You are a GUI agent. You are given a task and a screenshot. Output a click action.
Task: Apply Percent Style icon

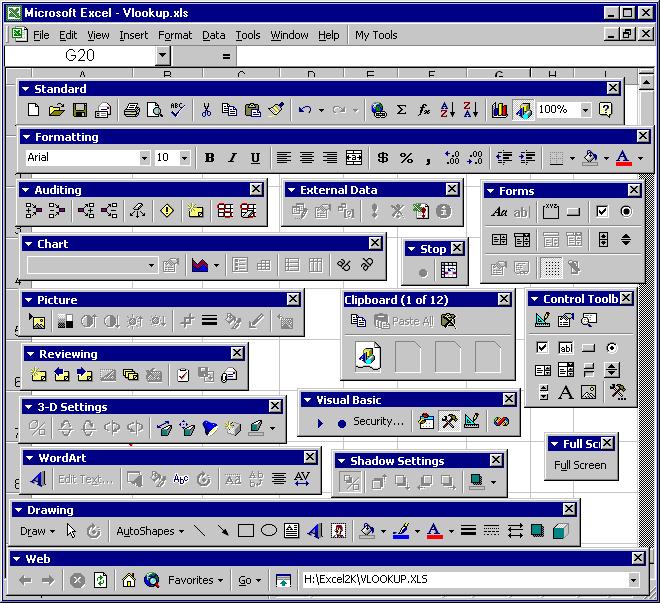(x=406, y=158)
